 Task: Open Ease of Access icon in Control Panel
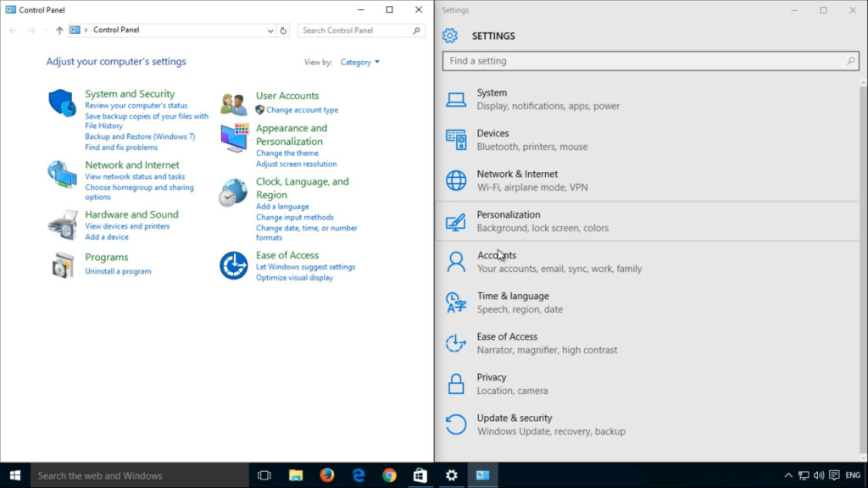click(x=234, y=265)
